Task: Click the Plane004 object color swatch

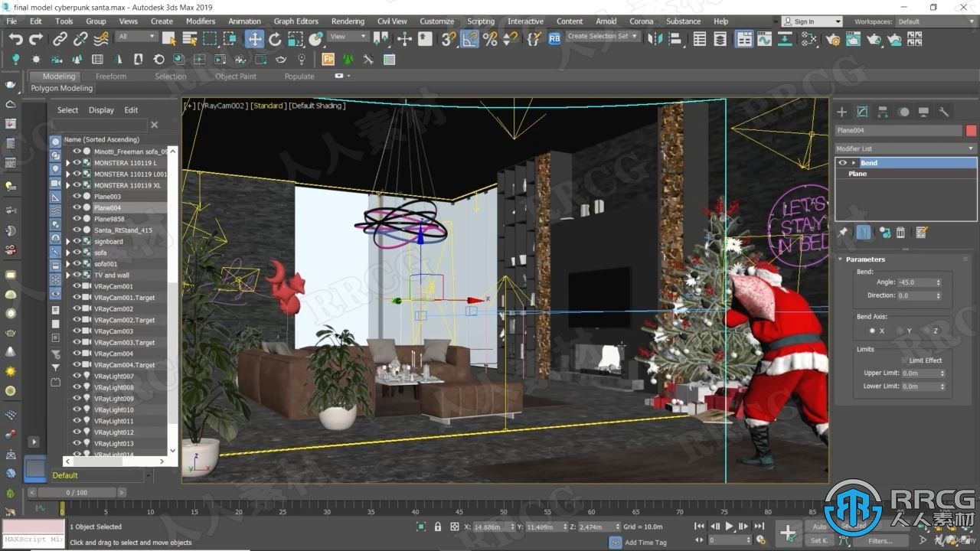Action: [971, 131]
